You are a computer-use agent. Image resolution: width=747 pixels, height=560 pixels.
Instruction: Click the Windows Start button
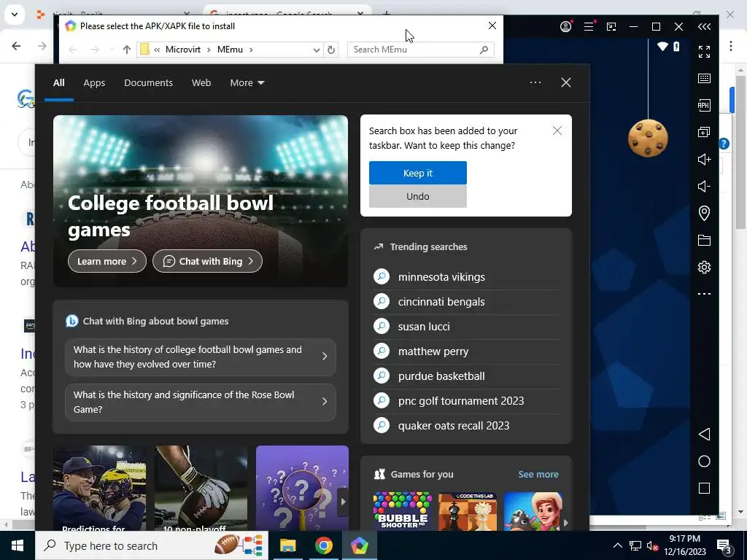pyautogui.click(x=18, y=545)
